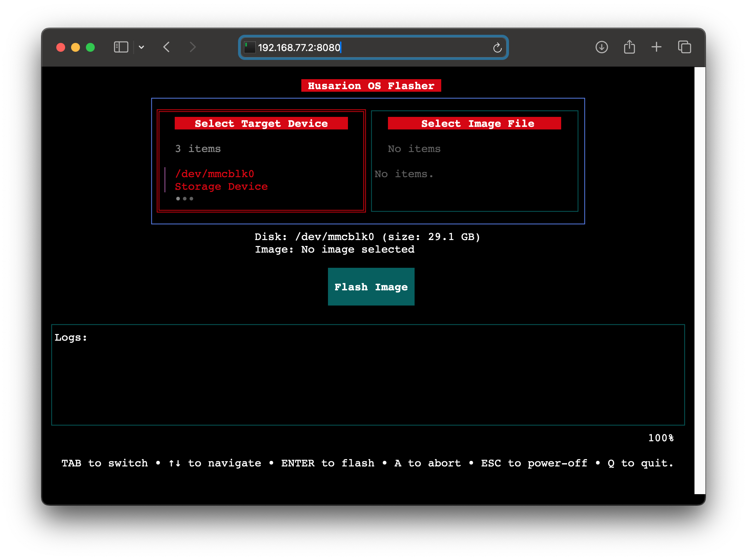The image size is (747, 560).
Task: Click the page's vertical scrollbar
Action: (x=700, y=280)
